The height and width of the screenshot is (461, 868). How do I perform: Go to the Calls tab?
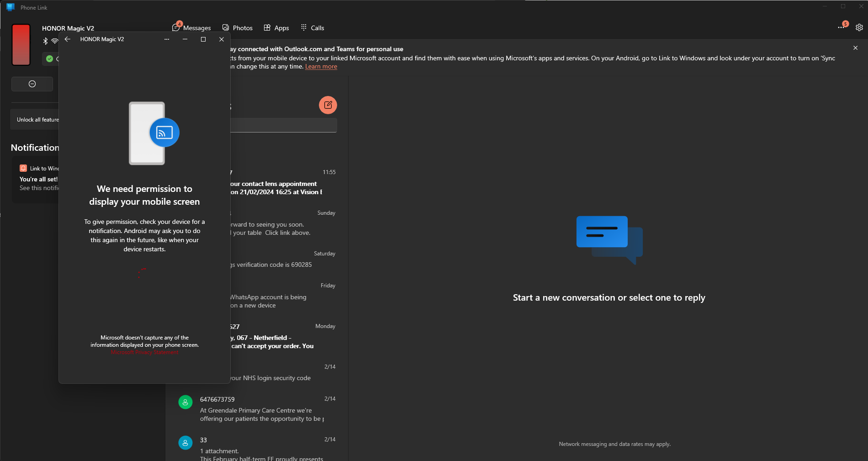coord(312,28)
